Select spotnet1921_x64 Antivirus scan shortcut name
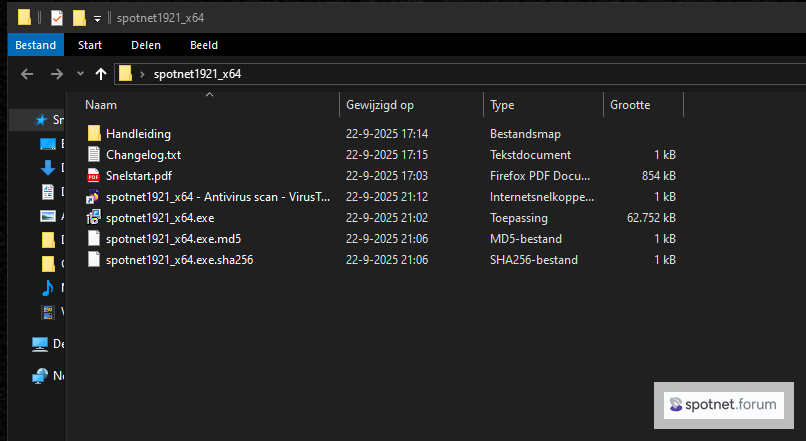This screenshot has width=806, height=441. (x=218, y=197)
